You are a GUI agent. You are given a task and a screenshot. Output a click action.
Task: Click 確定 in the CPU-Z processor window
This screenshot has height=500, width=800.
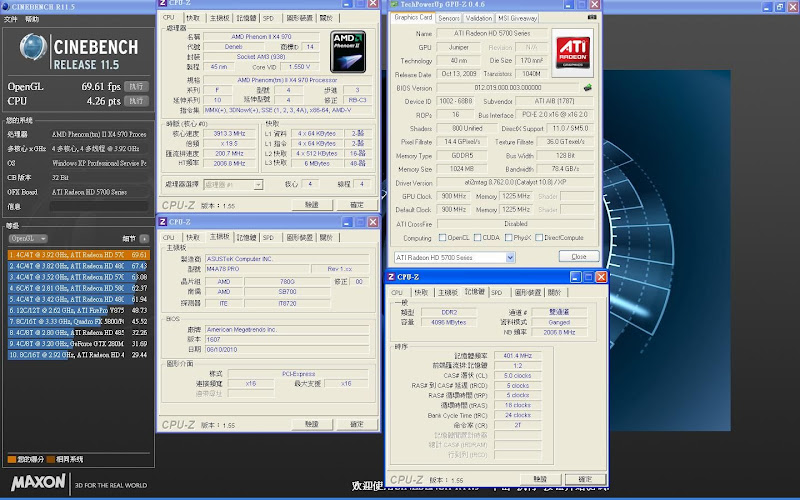tap(357, 205)
